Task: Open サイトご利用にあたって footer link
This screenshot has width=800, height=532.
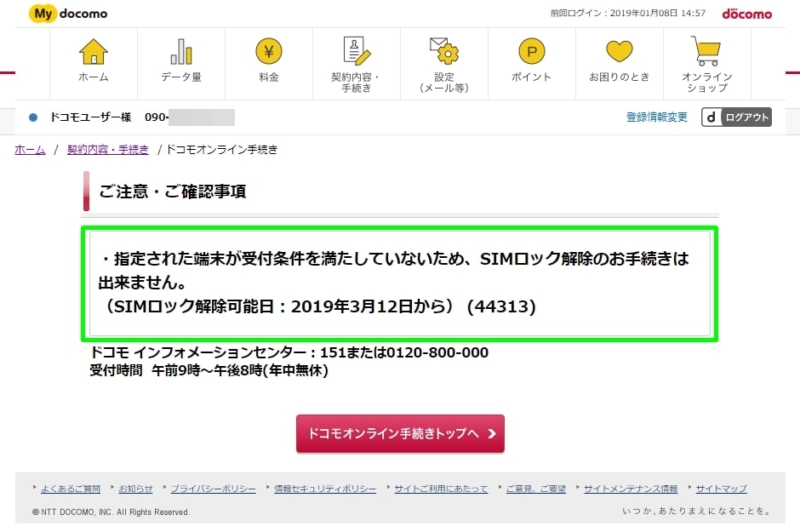Action: (441, 489)
